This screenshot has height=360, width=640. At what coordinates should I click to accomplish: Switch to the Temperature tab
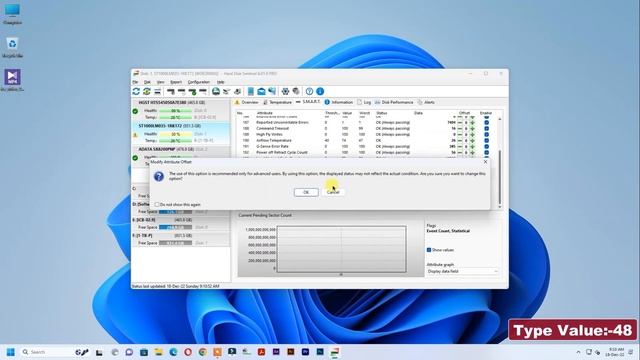coord(277,102)
